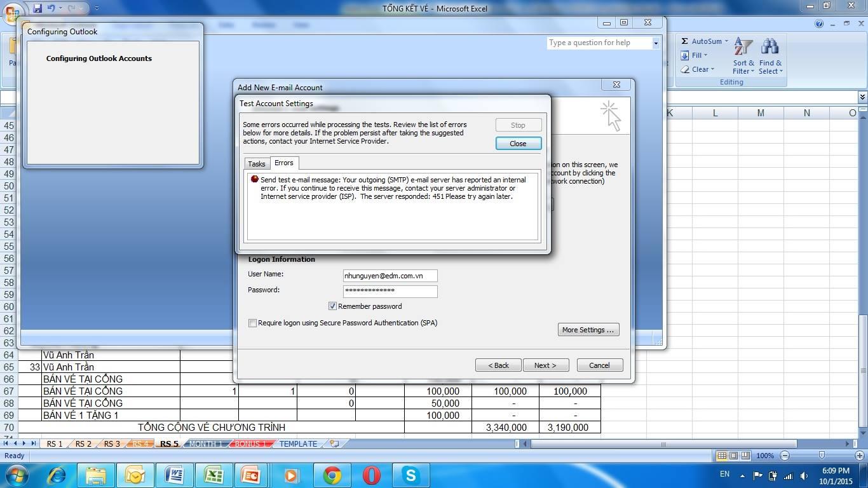
Task: Click the zoom in plus button
Action: click(x=860, y=456)
